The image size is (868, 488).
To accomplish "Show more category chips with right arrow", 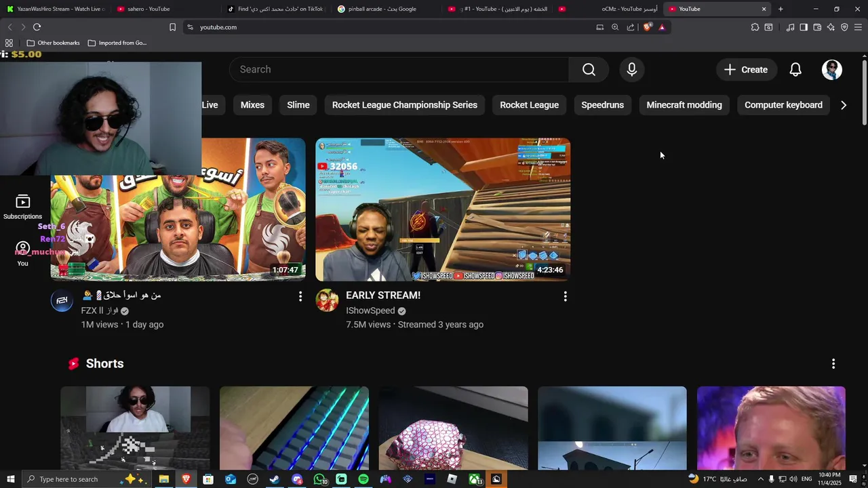I will tap(844, 105).
